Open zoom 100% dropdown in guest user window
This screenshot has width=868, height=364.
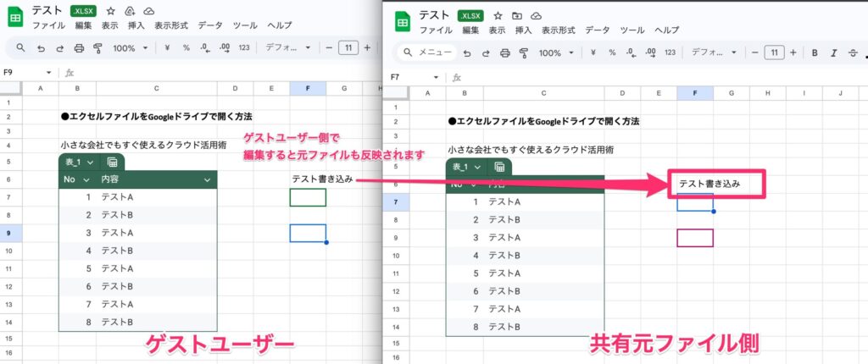point(130,48)
